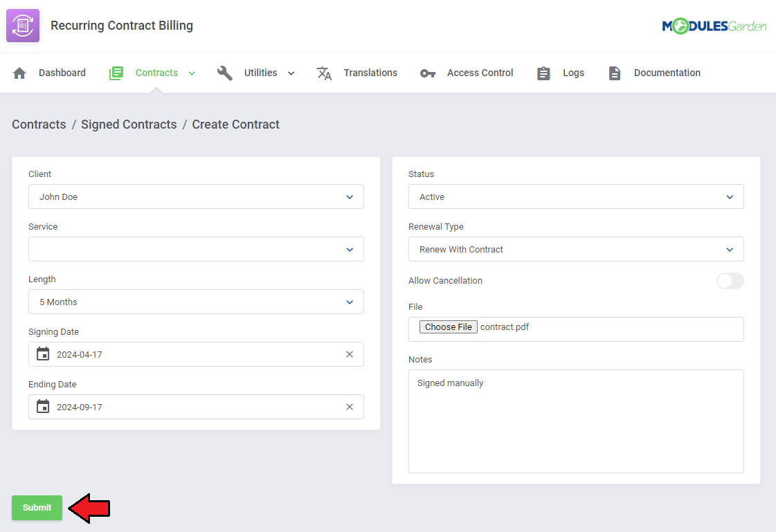The width and height of the screenshot is (776, 532).
Task: Open the Documentation menu item
Action: 667,73
